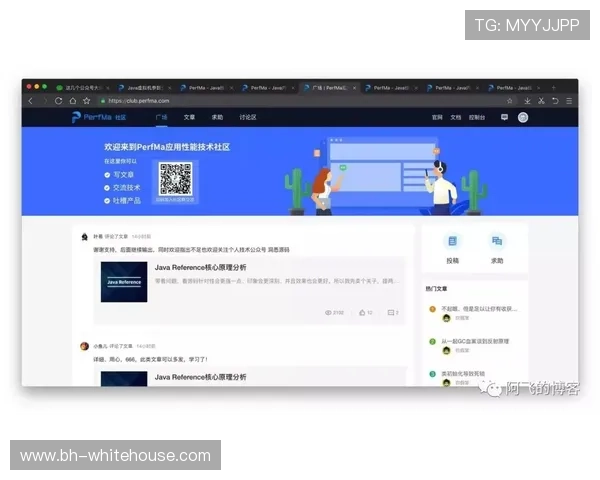Open the messages chat icon in header
The height and width of the screenshot is (480, 600).
click(504, 117)
